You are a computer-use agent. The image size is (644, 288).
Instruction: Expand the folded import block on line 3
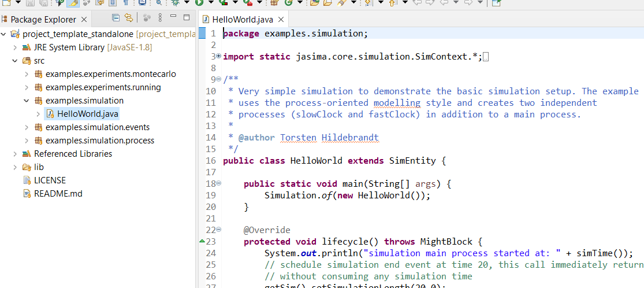(x=218, y=56)
